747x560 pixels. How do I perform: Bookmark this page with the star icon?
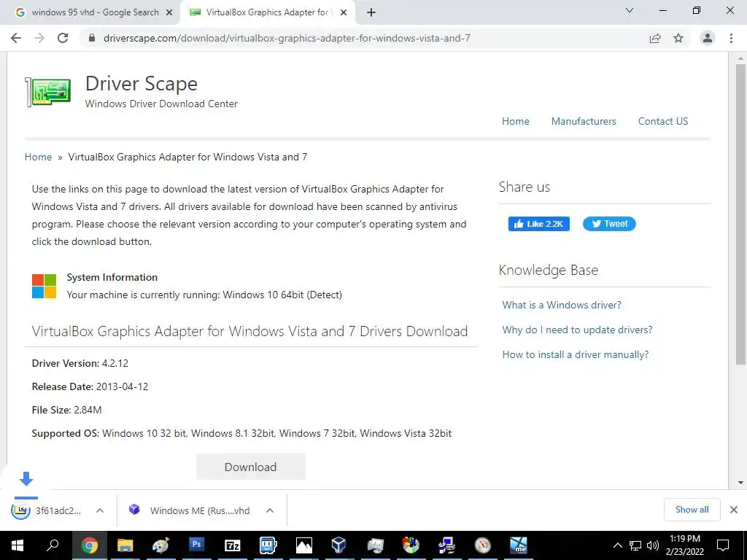pos(678,38)
